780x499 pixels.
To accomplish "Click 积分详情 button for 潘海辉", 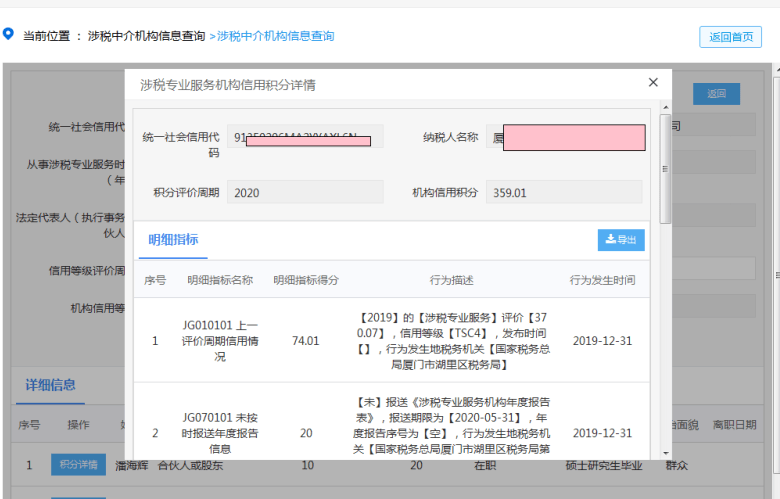I will 79,465.
